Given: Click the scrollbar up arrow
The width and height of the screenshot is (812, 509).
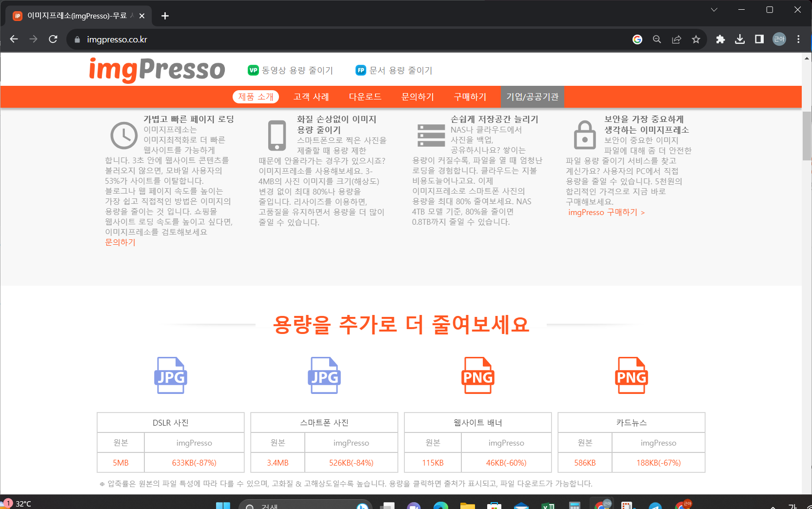Looking at the screenshot, I should [807, 58].
